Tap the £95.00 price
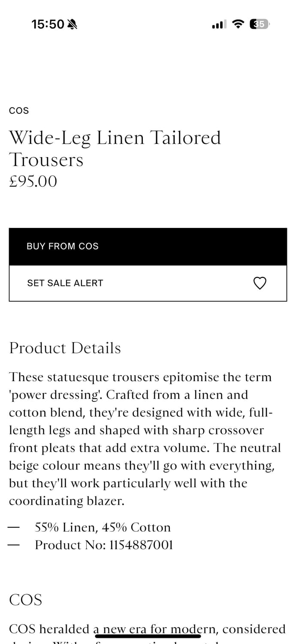This screenshot has width=296, height=644. tap(33, 181)
